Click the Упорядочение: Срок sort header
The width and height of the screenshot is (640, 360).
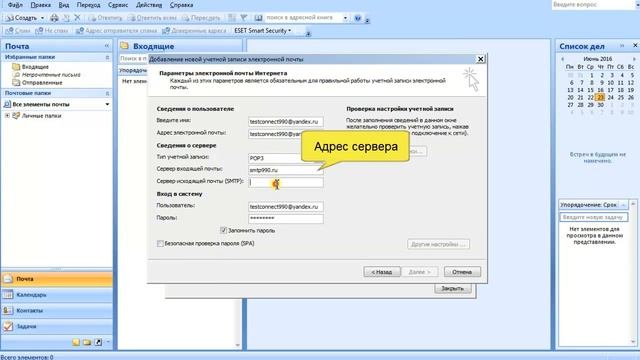[x=589, y=205]
